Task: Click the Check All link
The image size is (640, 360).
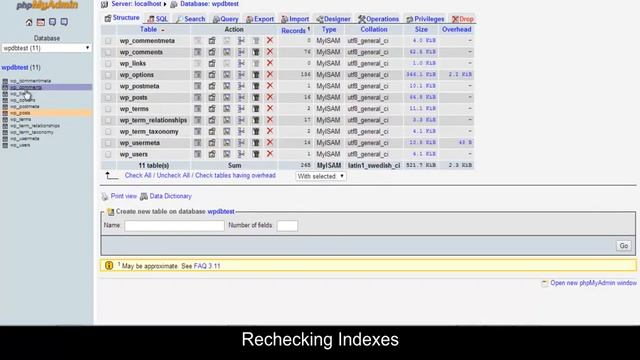Action: pyautogui.click(x=138, y=175)
